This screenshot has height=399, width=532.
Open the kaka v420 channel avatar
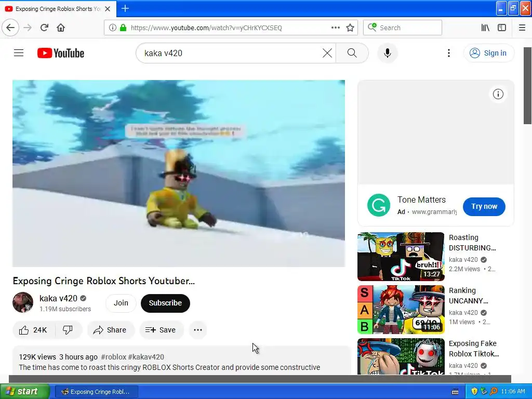pos(23,302)
